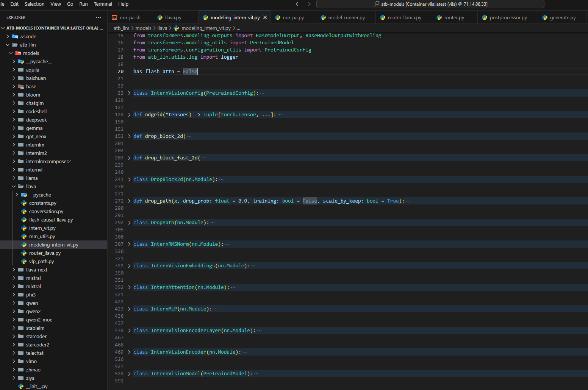
Task: Click .vscode folder icon in Explorer
Action: click(x=15, y=36)
